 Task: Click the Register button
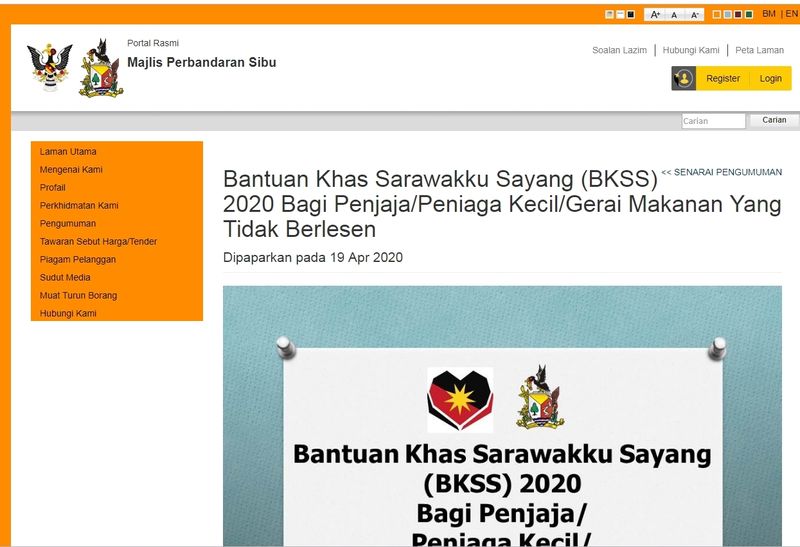[x=723, y=79]
